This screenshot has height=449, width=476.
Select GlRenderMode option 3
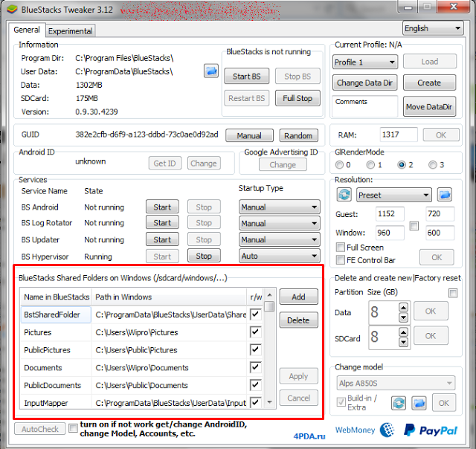pos(433,165)
